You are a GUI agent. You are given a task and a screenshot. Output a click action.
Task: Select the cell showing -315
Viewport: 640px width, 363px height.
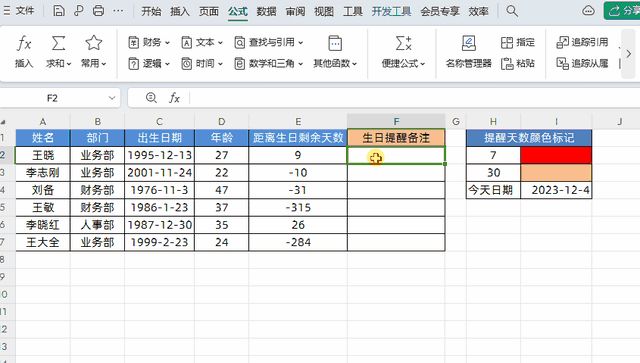point(298,207)
